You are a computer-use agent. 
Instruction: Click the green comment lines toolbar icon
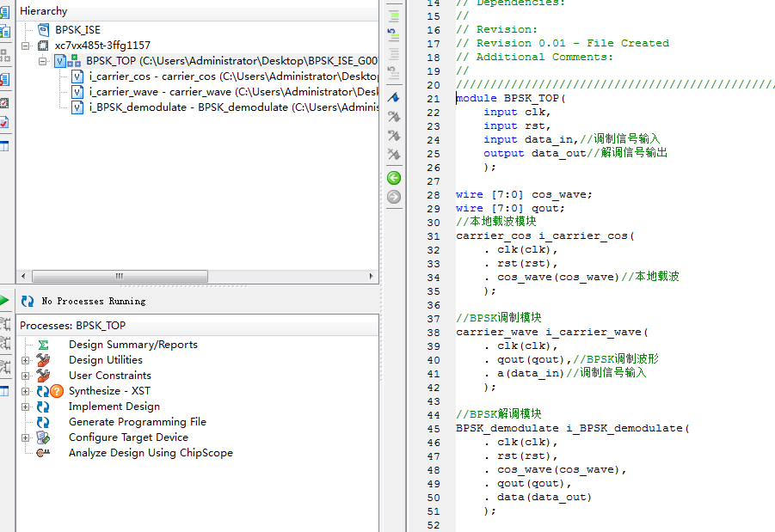[x=394, y=15]
